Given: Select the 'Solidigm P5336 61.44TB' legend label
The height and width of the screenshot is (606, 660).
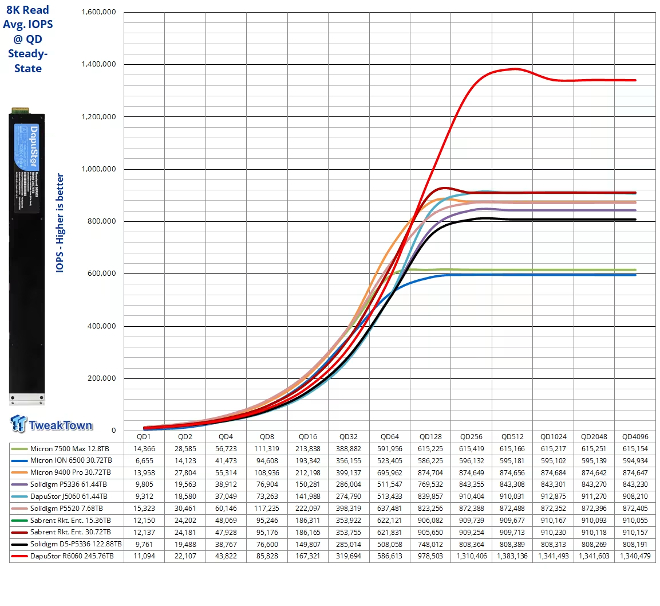Looking at the screenshot, I should point(69,484).
